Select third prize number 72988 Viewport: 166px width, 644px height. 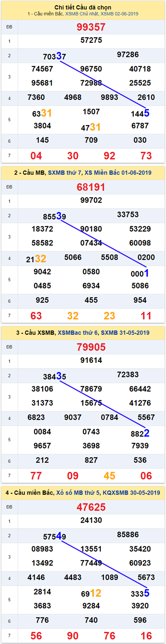pyautogui.click(x=91, y=83)
